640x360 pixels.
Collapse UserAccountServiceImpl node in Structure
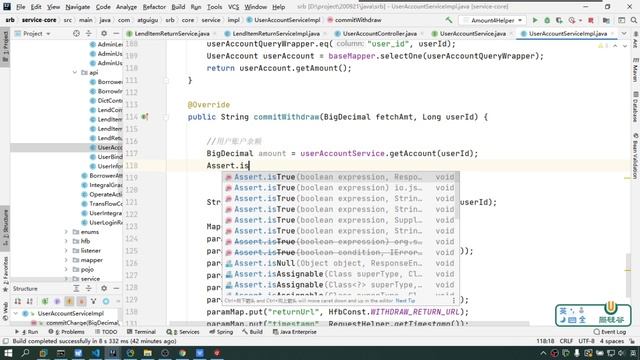point(16,313)
